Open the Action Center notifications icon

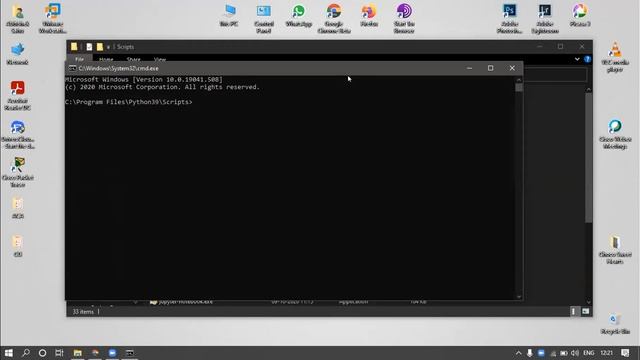coord(625,353)
